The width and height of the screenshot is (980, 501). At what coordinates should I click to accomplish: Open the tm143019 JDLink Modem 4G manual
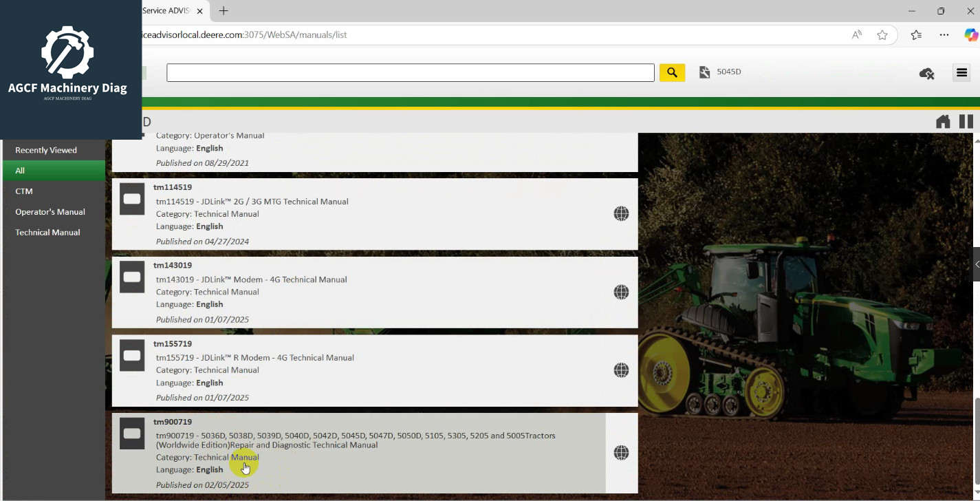pos(375,292)
